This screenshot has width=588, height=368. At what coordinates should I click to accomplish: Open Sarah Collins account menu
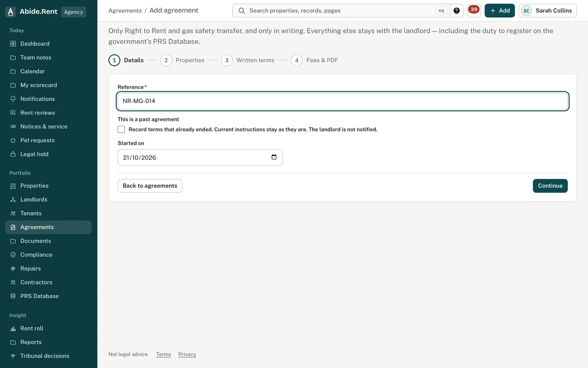coord(548,11)
